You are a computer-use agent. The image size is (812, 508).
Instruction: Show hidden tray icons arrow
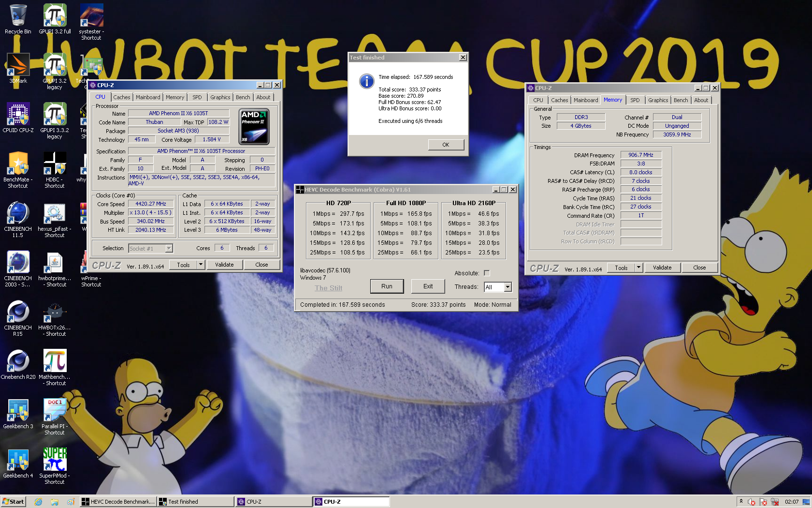pyautogui.click(x=741, y=502)
